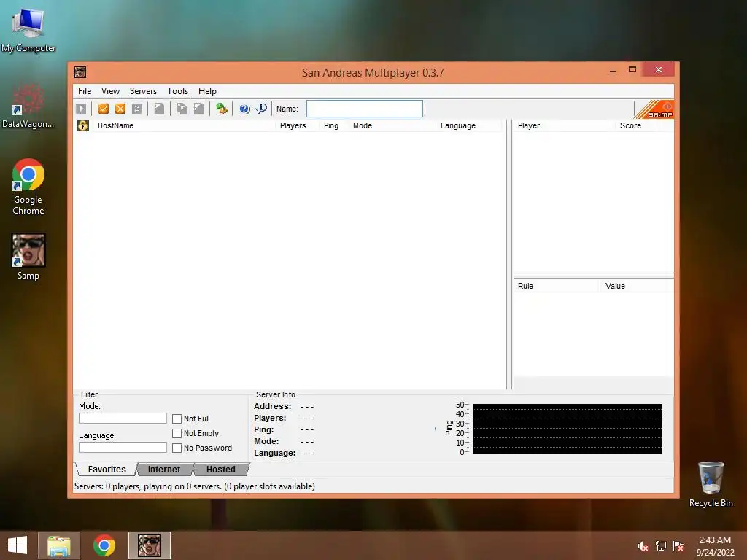Click the network tray icon

click(x=661, y=546)
